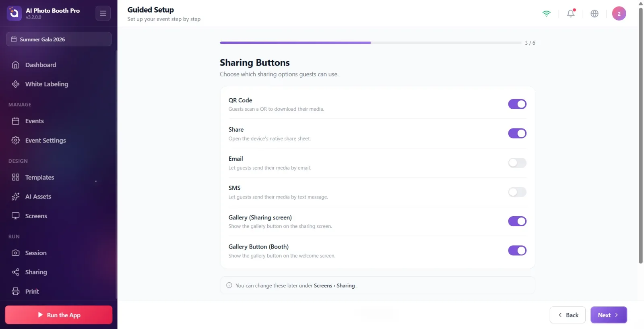Go to the Screens menu item

59,216
